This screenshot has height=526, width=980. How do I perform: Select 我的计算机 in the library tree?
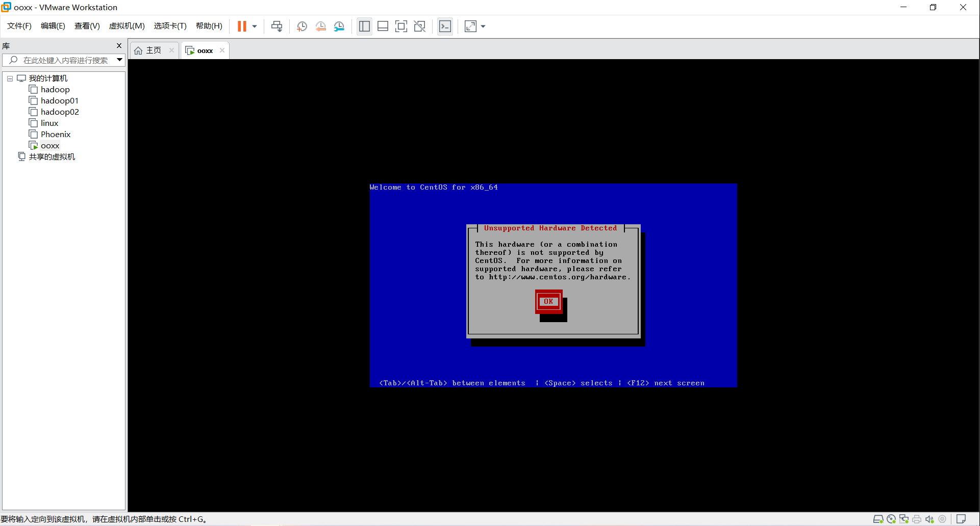[x=48, y=78]
